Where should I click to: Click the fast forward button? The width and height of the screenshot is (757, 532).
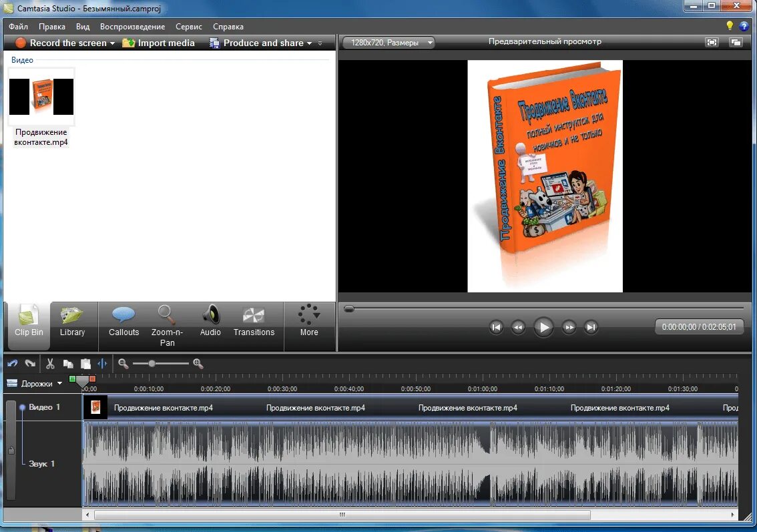click(569, 327)
